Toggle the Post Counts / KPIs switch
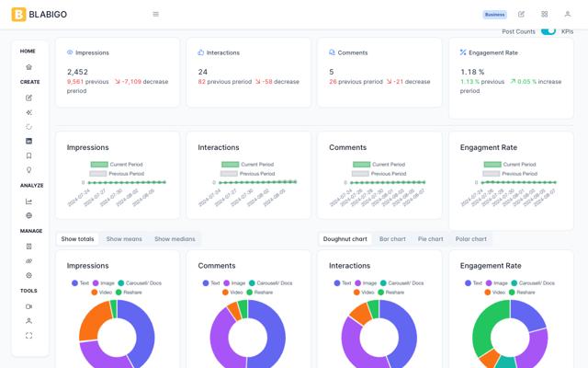Screen dimensions: 588x368 548,31
